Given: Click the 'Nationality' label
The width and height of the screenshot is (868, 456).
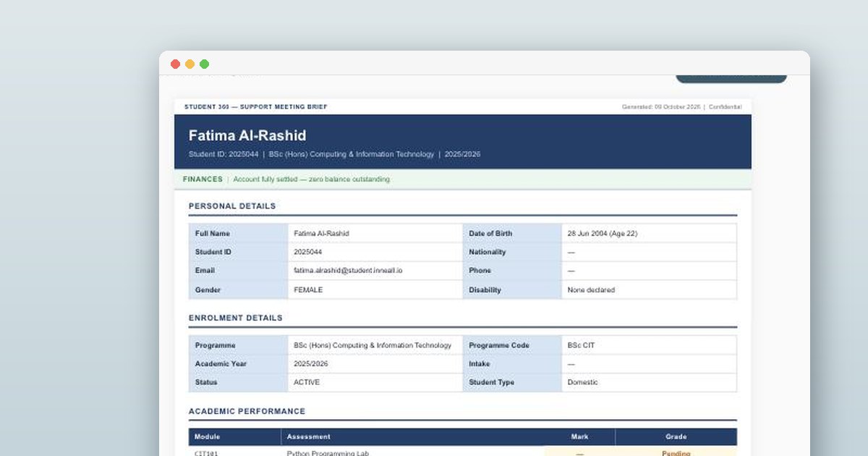Looking at the screenshot, I should (x=488, y=252).
